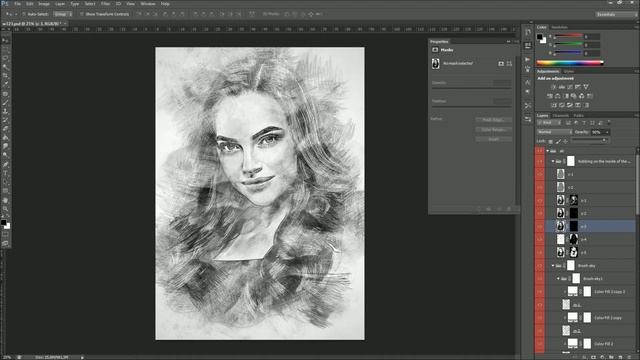
Task: Click the Opacity value field
Action: (597, 132)
